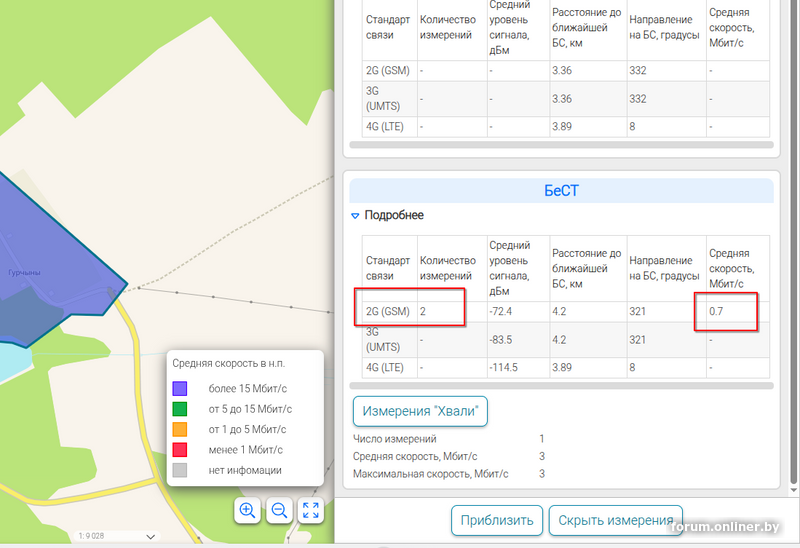Click the zoom out magnifier icon
800x548 pixels.
pyautogui.click(x=279, y=510)
